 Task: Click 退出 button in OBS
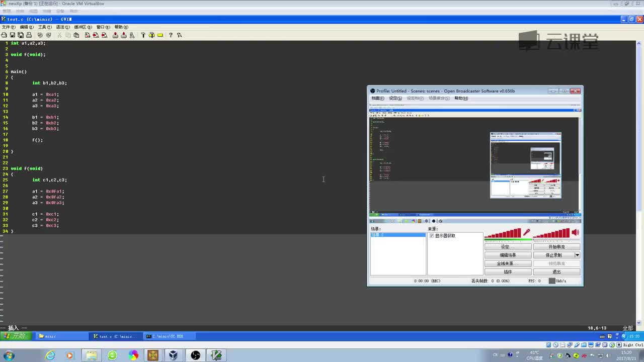556,272
